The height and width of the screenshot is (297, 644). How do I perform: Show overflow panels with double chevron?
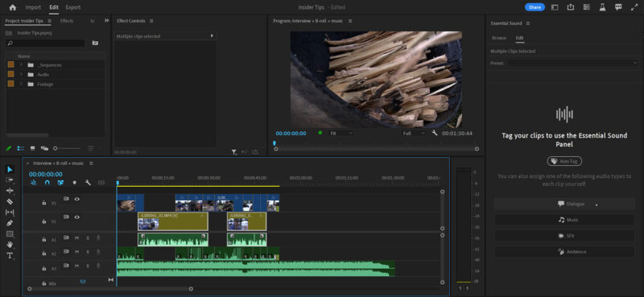tap(107, 21)
